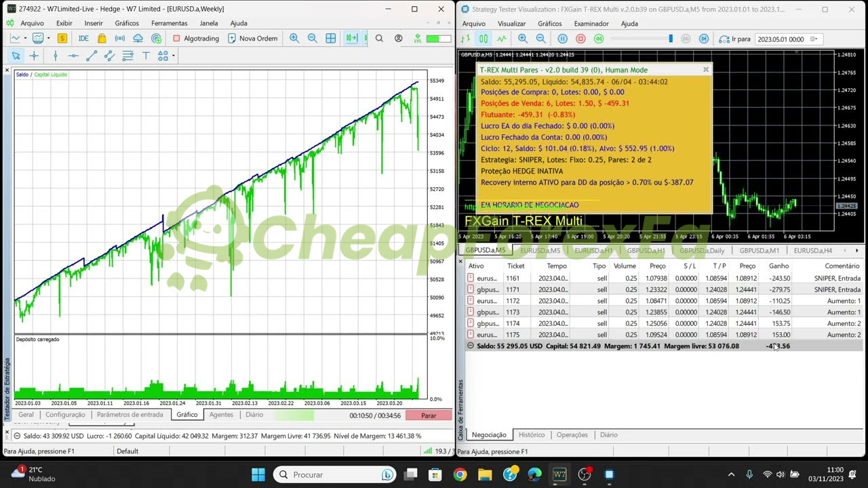
Task: Select the EURUSD.a,M5 chart tab
Action: (540, 250)
